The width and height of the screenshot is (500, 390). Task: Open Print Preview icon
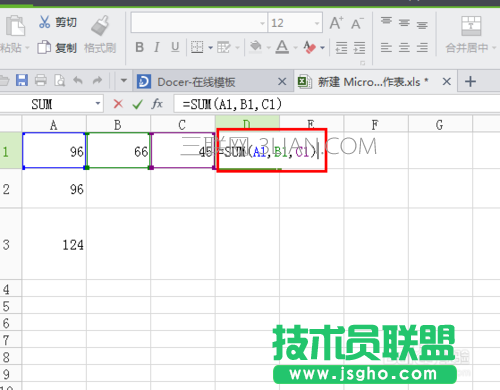[x=60, y=80]
